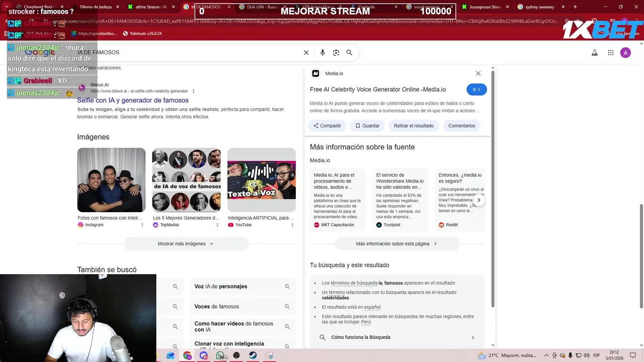644x362 pixels.
Task: Open the new tab plus button
Action: pos(575,7)
